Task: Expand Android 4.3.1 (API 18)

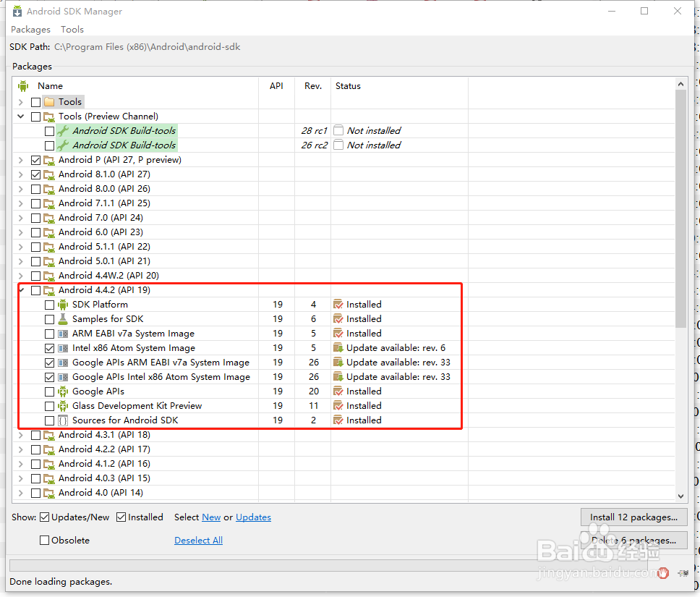Action: click(20, 435)
